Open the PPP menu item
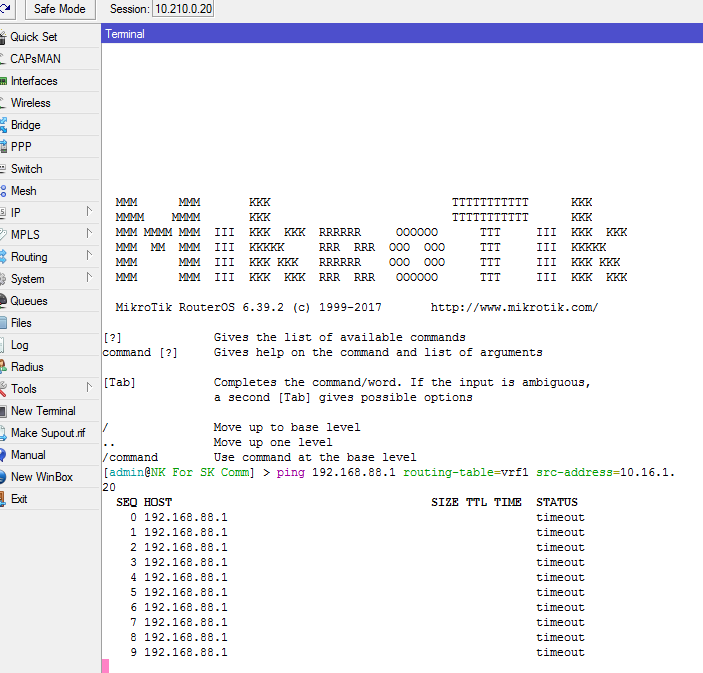703x673 pixels. [49, 147]
